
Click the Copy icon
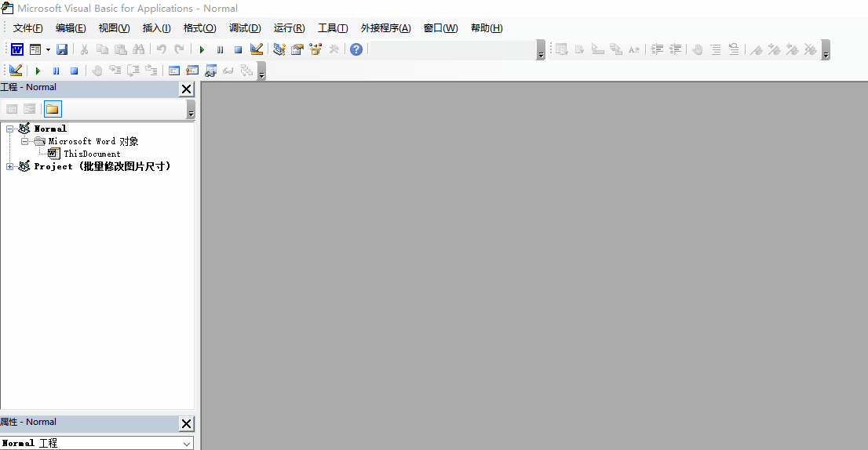(x=102, y=49)
